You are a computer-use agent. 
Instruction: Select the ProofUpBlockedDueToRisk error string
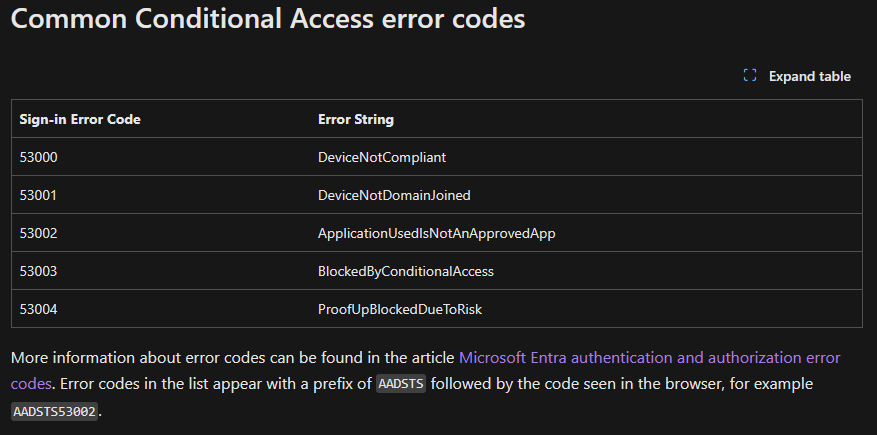point(400,309)
